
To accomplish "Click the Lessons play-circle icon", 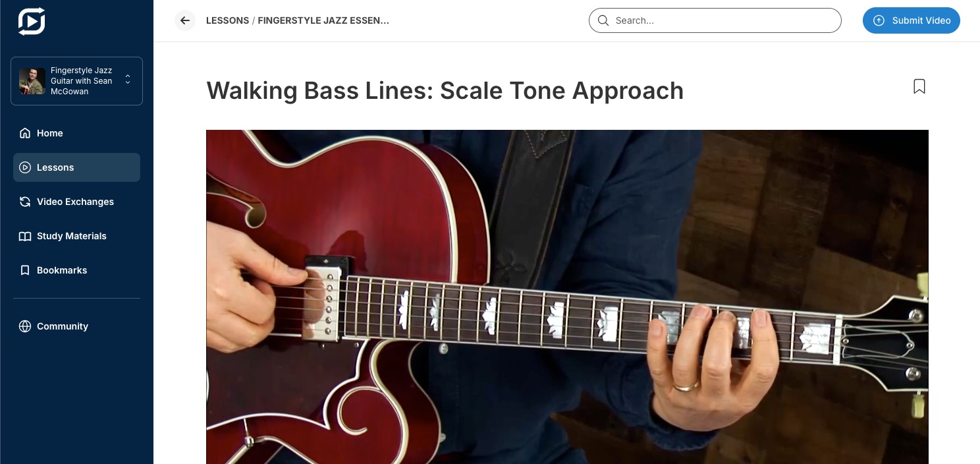I will (x=25, y=167).
